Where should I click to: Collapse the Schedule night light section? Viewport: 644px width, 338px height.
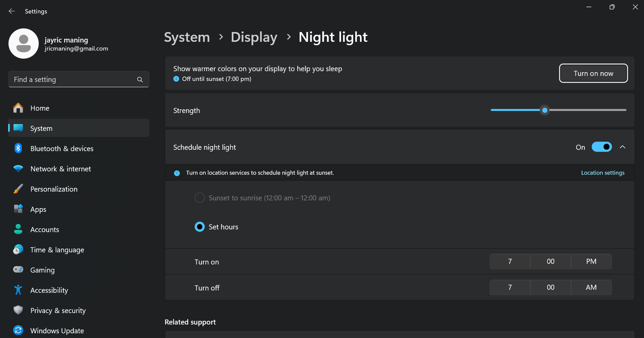(x=623, y=147)
